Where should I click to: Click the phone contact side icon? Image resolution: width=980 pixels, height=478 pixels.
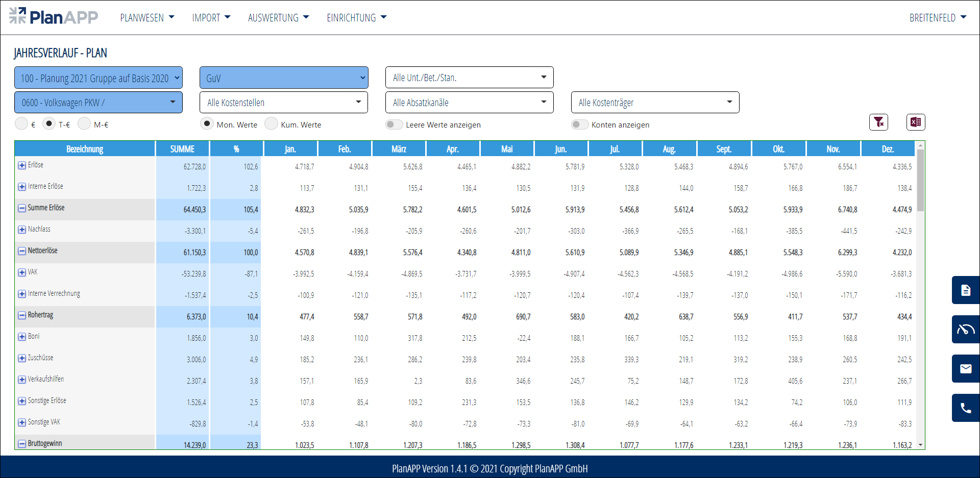coord(965,408)
